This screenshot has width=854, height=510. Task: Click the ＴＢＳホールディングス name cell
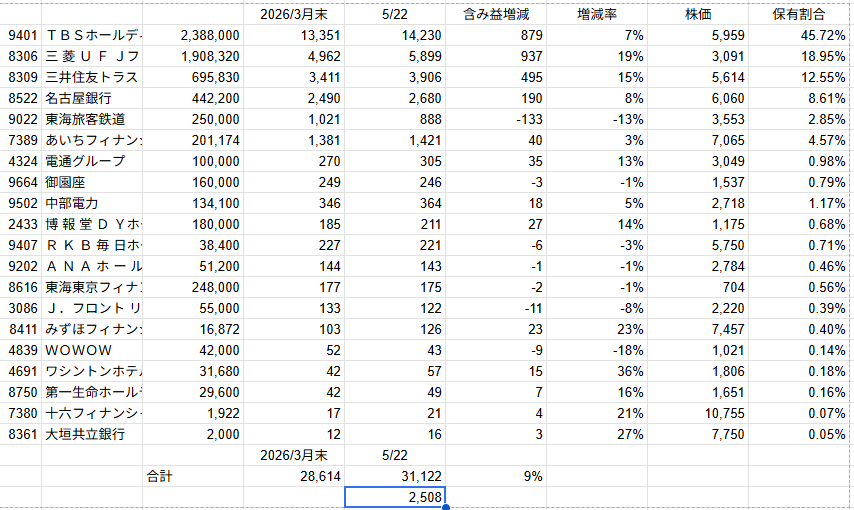pos(92,35)
